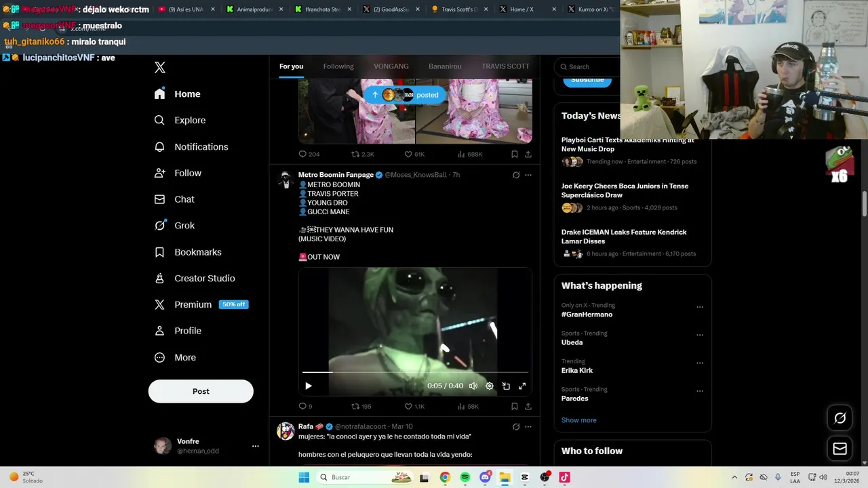The height and width of the screenshot is (488, 868).
Task: Share the kimono photo post
Action: (x=528, y=155)
